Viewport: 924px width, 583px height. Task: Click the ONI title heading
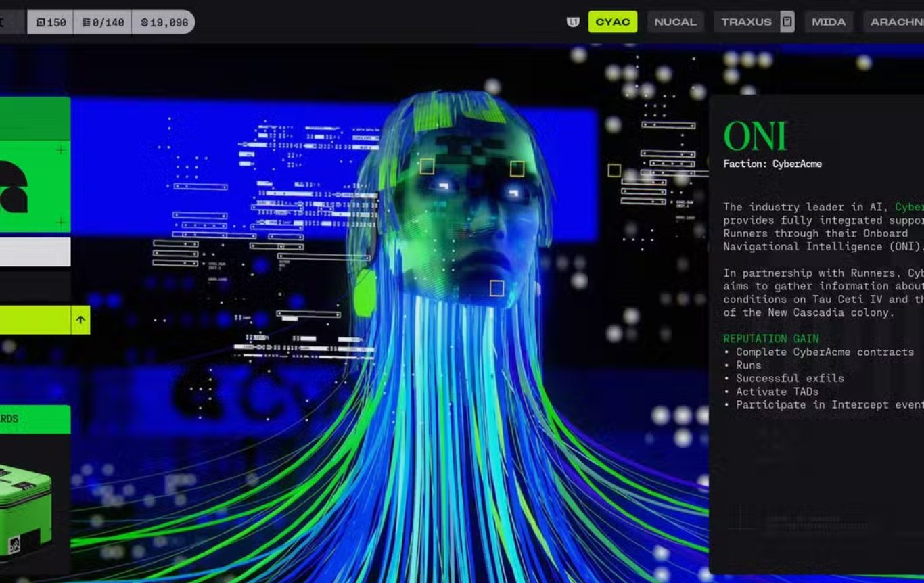coord(754,137)
